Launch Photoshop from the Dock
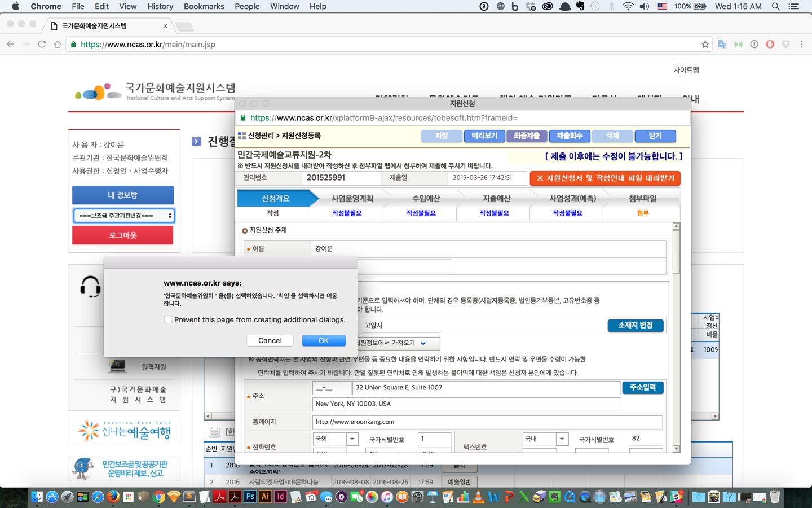This screenshot has height=508, width=812. (250, 497)
